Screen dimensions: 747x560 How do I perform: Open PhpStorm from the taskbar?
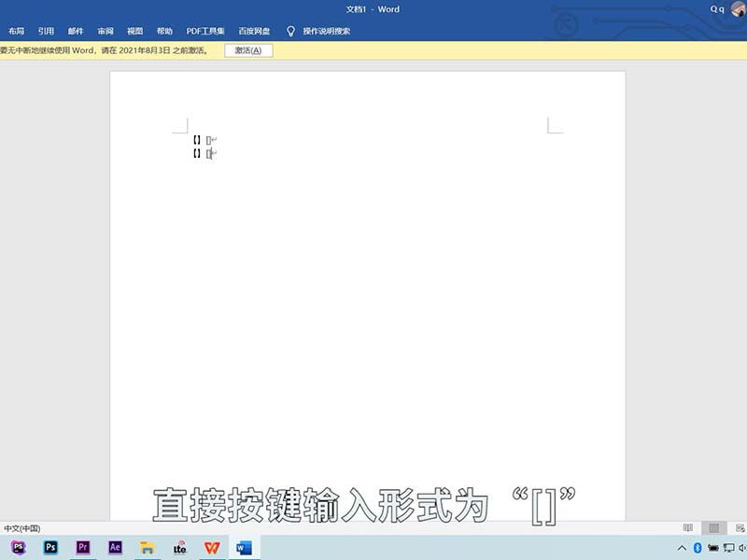[19, 548]
